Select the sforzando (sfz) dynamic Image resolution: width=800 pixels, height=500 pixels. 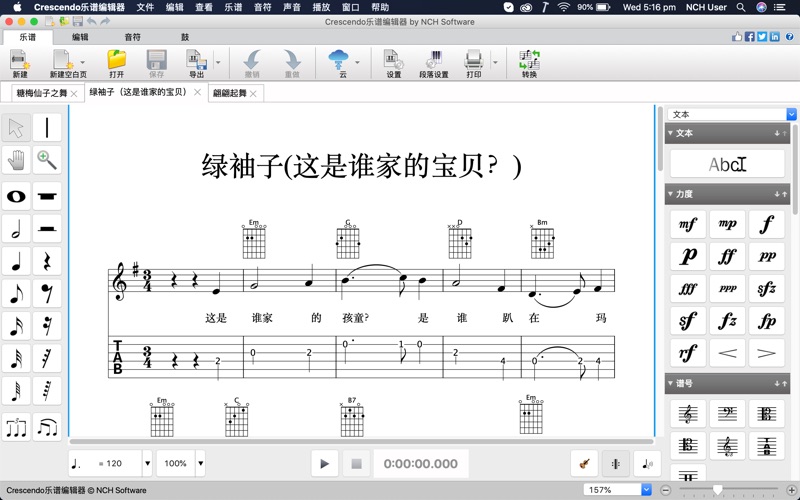coord(766,289)
